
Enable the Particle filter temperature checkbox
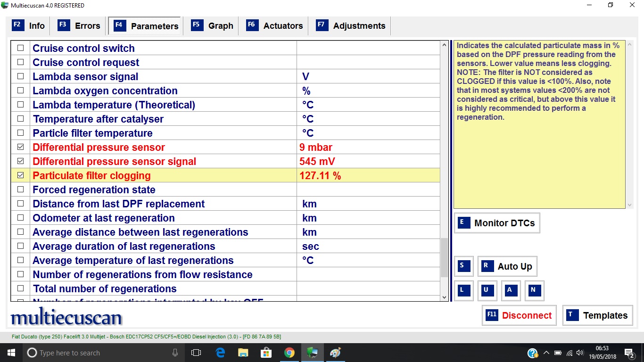(x=20, y=133)
